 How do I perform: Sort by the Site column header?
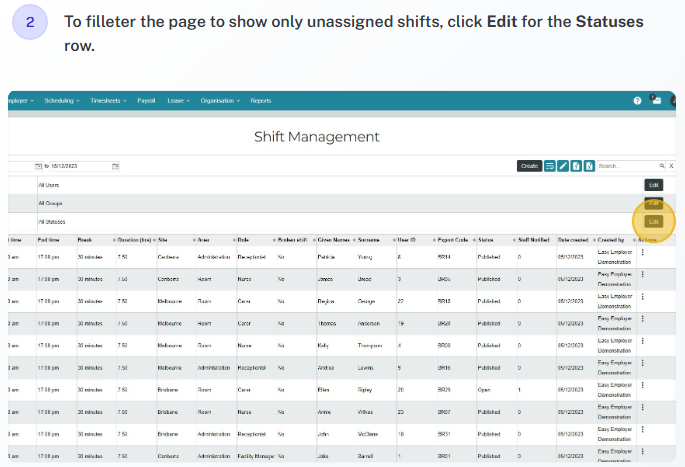[x=163, y=240]
